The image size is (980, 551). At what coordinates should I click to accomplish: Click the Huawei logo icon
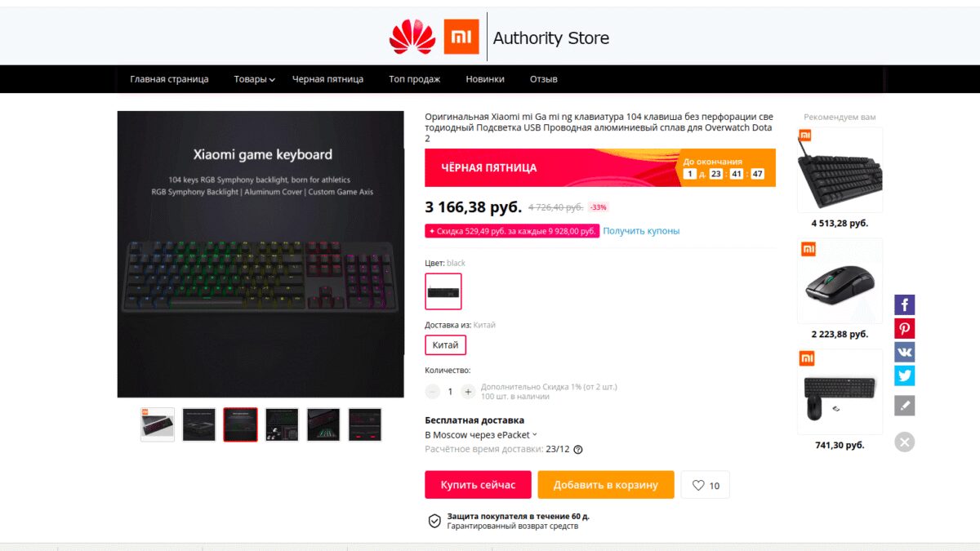coord(412,37)
